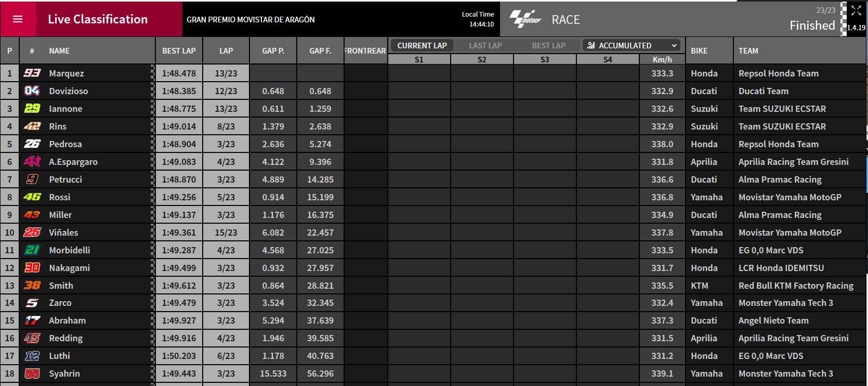Select the S1 sector column header
This screenshot has width=868, height=386.
tap(419, 59)
